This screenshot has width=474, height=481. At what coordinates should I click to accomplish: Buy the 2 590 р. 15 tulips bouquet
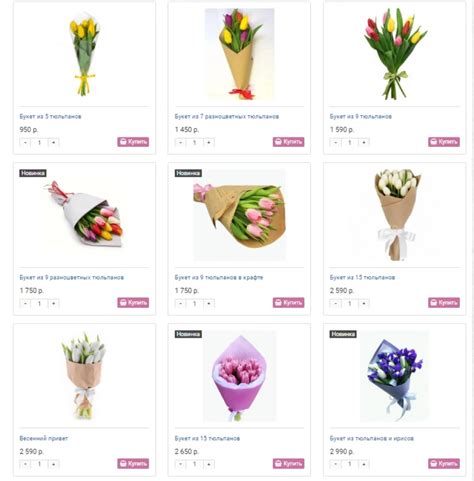444,303
